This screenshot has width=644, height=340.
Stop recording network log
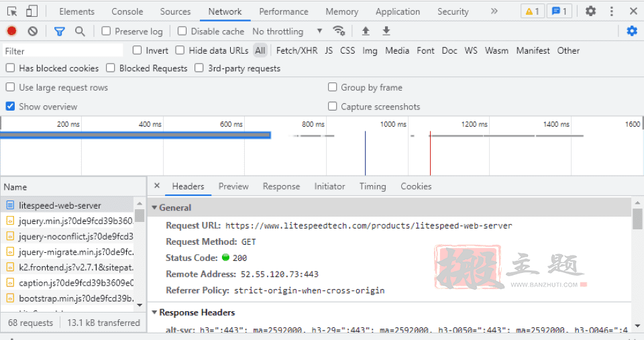tap(12, 31)
